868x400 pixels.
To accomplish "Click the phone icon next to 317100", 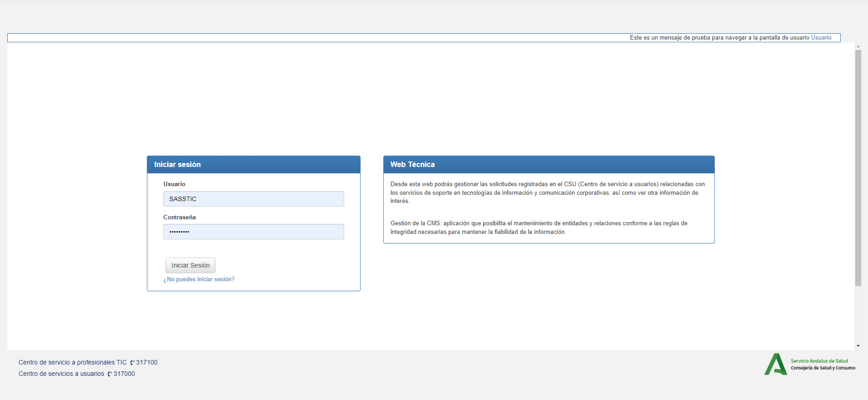I will click(x=132, y=363).
